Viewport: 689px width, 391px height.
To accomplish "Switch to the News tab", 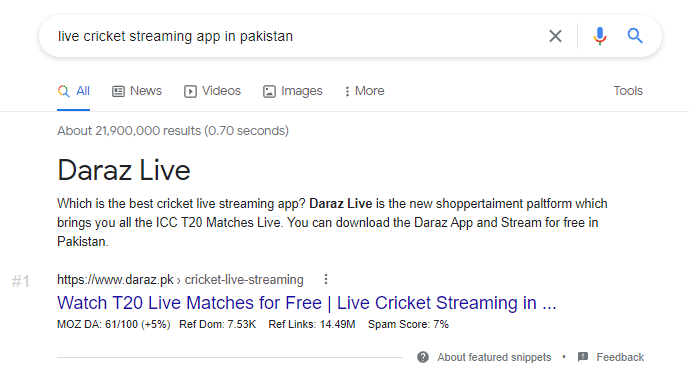I will pyautogui.click(x=137, y=91).
